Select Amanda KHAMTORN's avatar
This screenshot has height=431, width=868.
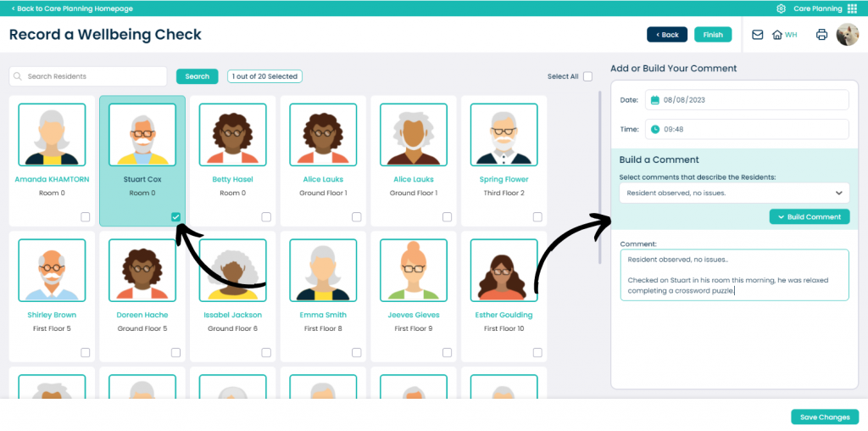click(x=52, y=135)
